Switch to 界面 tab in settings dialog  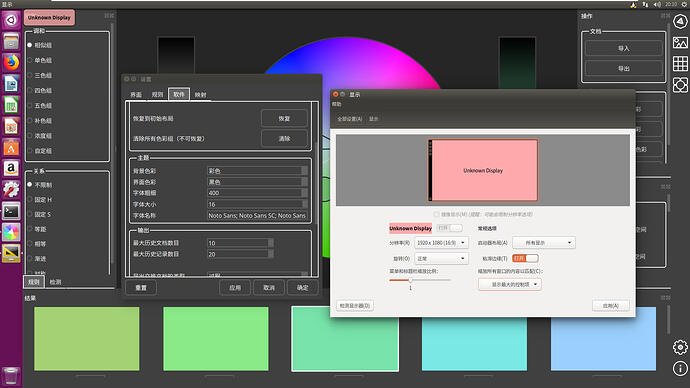(x=136, y=95)
